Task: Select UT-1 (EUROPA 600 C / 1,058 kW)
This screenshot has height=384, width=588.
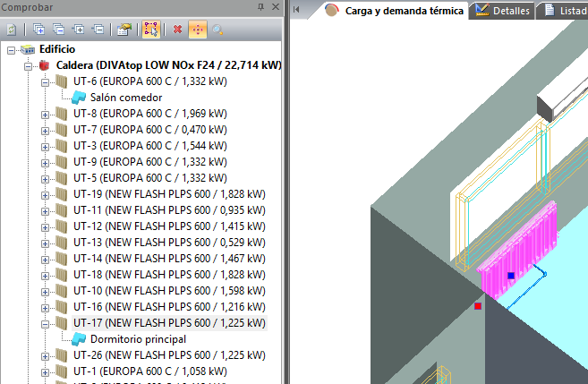Action: pyautogui.click(x=150, y=371)
